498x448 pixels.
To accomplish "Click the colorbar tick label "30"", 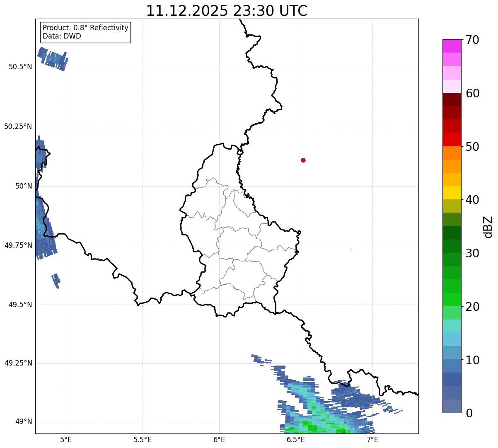I will point(472,253).
